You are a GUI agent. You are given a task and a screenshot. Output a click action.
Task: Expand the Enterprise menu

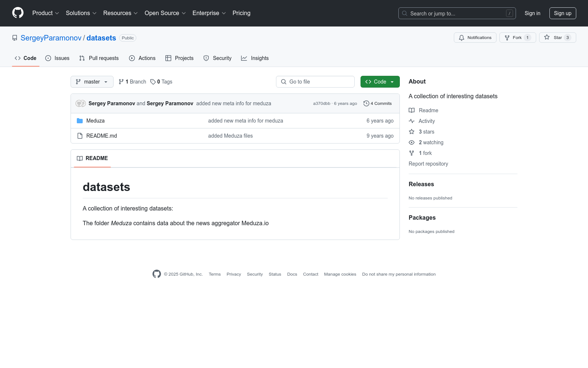coord(209,13)
